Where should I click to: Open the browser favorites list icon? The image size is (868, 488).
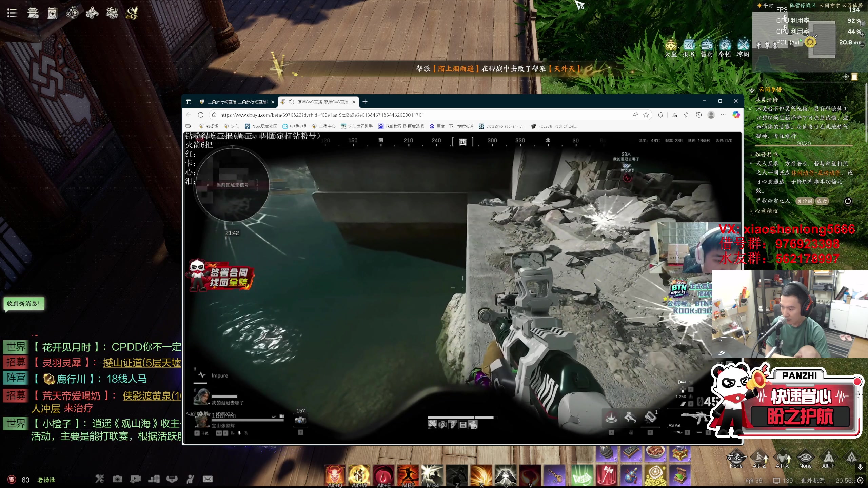(687, 115)
